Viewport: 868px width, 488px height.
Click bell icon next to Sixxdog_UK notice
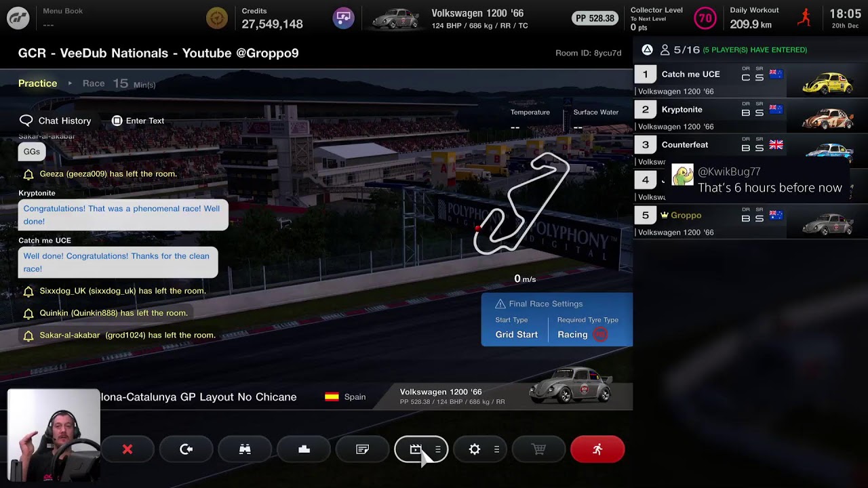click(x=28, y=291)
